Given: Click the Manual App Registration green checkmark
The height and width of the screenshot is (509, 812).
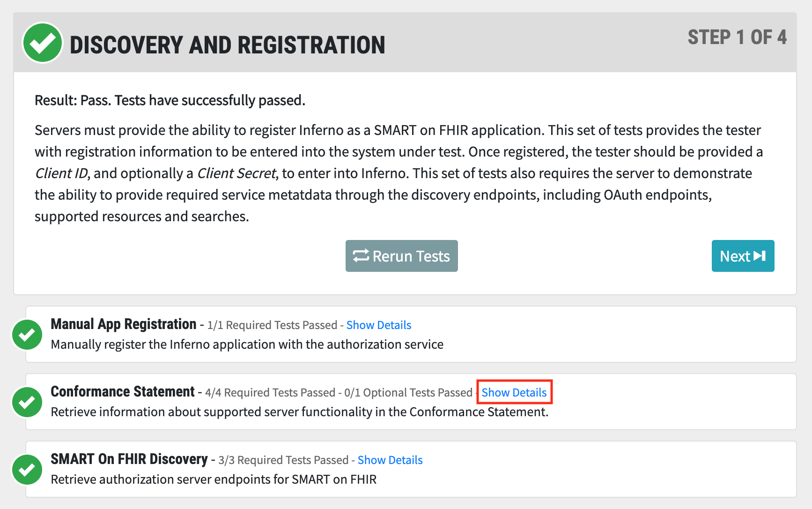Looking at the screenshot, I should tap(27, 335).
